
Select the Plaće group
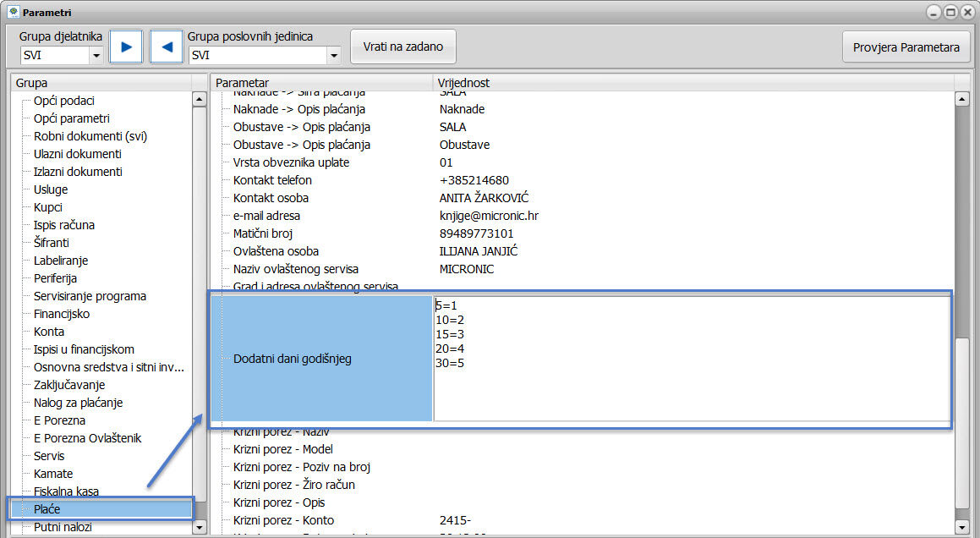101,509
